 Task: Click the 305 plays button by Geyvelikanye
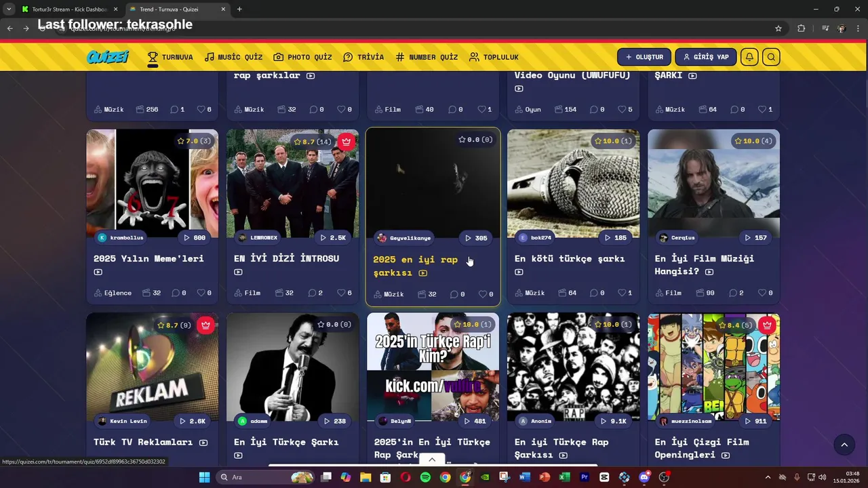click(476, 238)
